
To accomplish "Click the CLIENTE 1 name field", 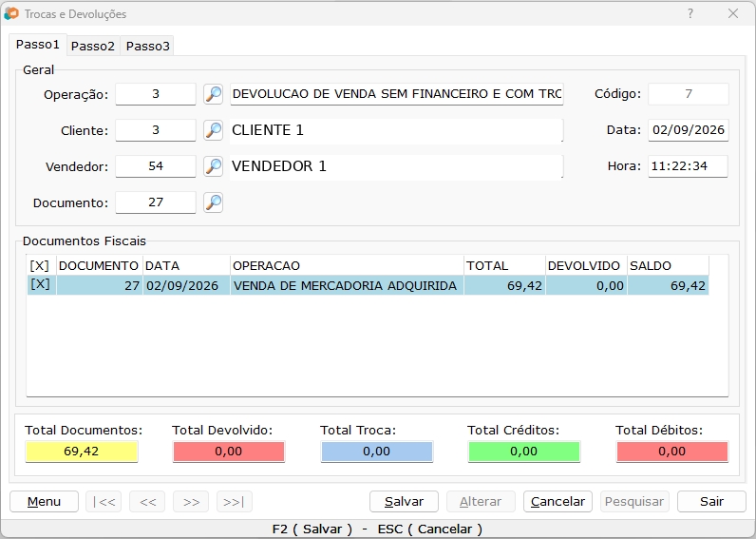I will (396, 130).
